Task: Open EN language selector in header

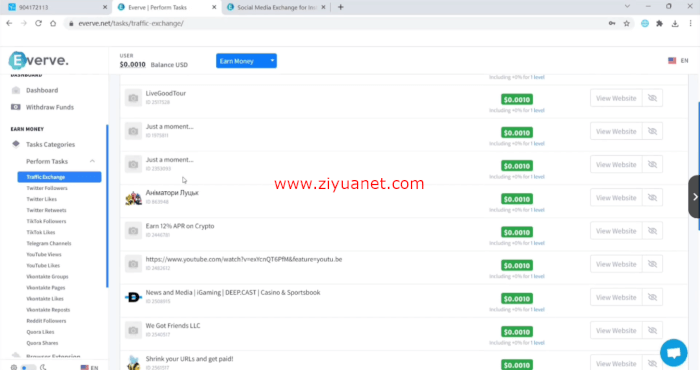Action: click(678, 61)
